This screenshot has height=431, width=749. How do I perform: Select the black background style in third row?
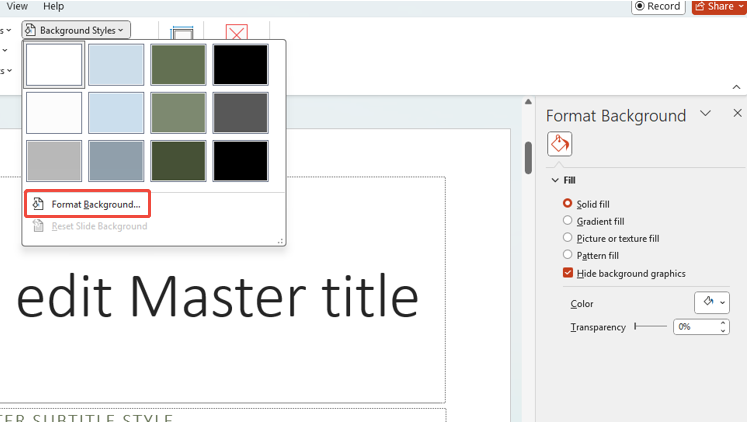240,161
